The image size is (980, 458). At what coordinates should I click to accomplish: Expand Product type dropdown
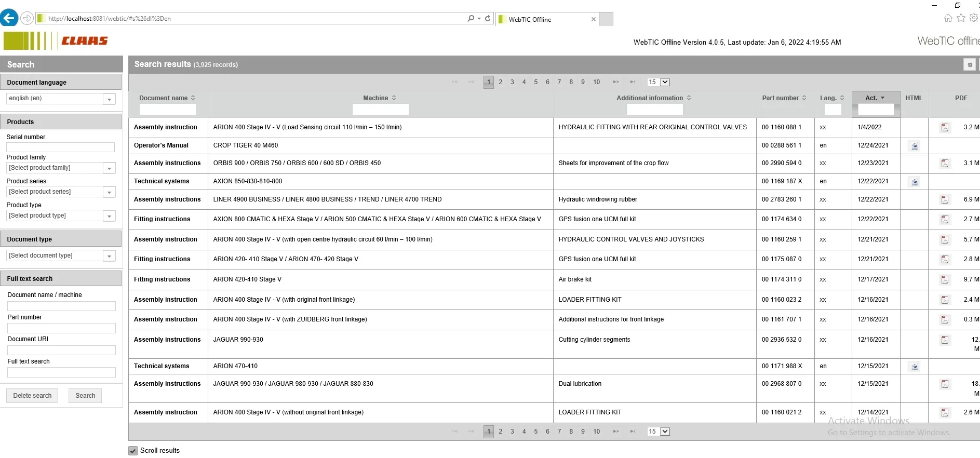tap(109, 216)
